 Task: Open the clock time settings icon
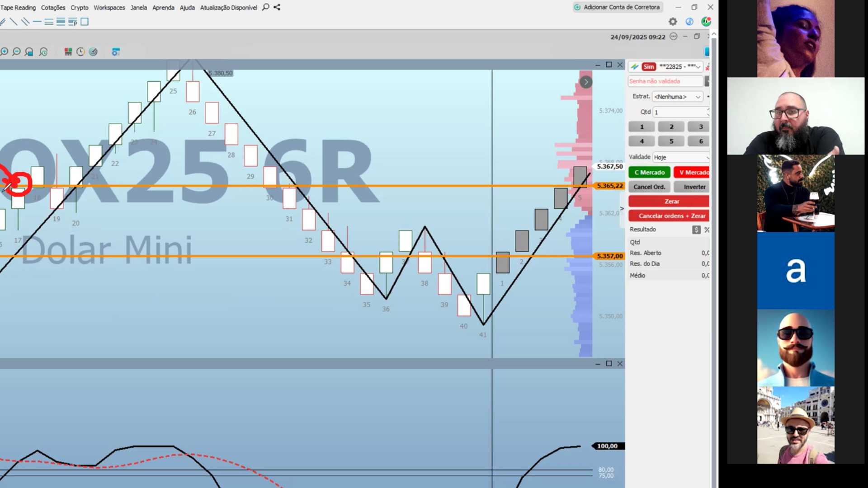[80, 52]
